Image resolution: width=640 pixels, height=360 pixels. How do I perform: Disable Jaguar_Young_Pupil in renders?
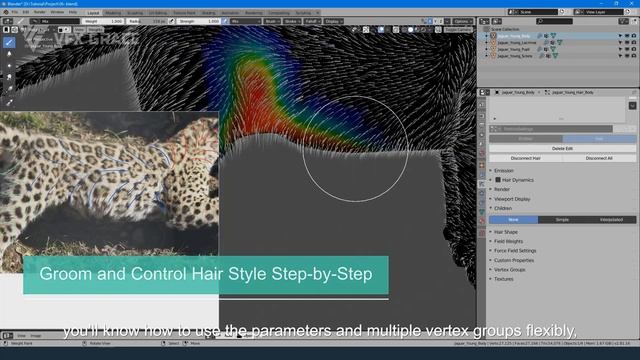634,49
